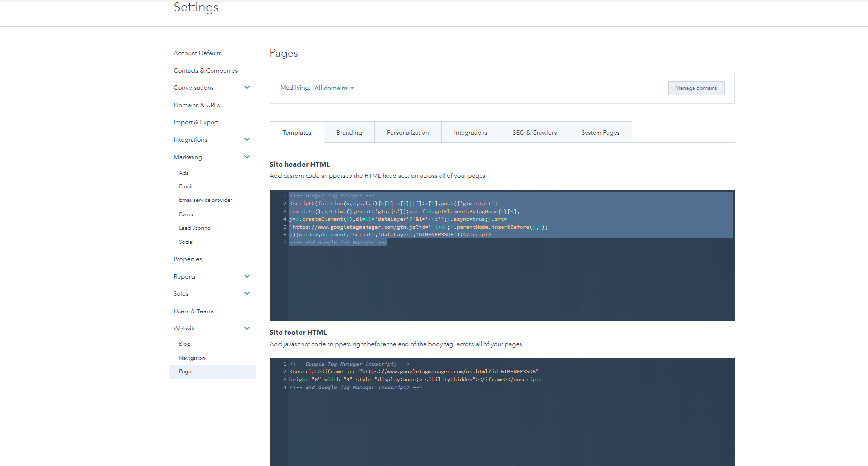This screenshot has width=868, height=466.
Task: Expand the Sales section
Action: (247, 293)
